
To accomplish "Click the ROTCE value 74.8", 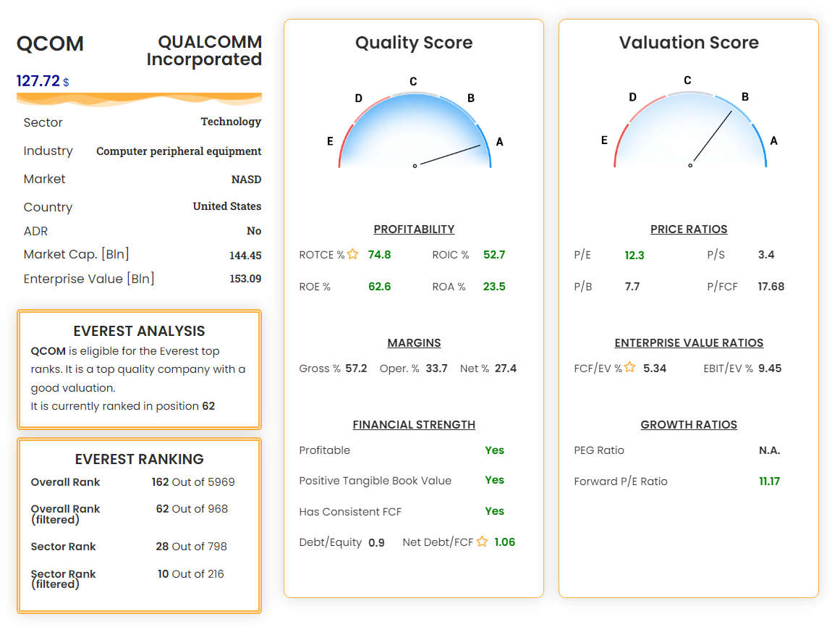I will [379, 255].
